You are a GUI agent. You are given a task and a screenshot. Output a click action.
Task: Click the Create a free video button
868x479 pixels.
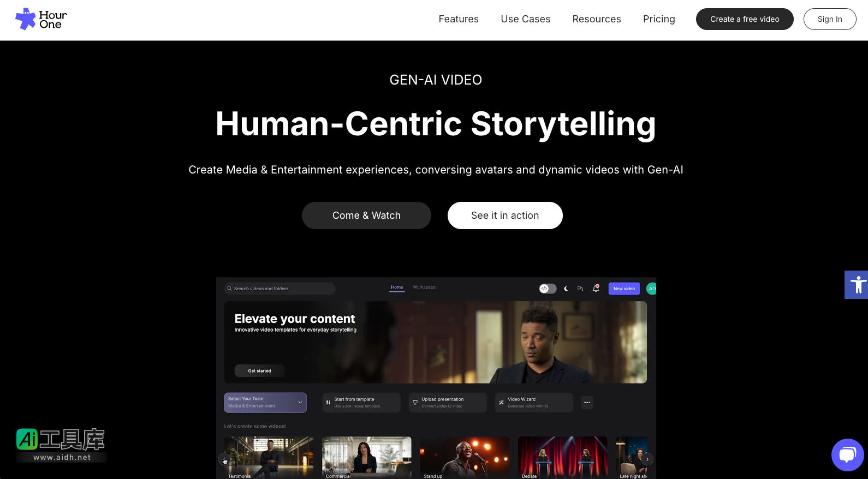tap(745, 19)
